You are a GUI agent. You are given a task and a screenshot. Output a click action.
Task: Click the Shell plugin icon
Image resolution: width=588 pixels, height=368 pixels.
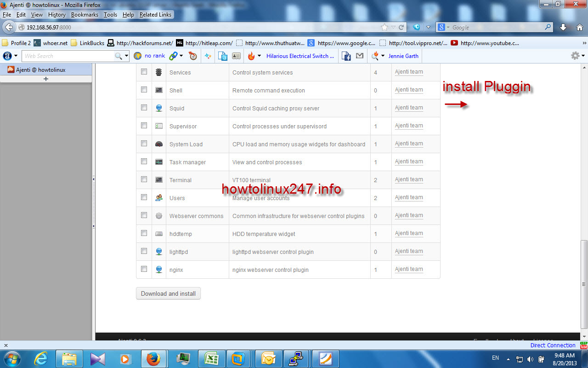click(x=159, y=90)
